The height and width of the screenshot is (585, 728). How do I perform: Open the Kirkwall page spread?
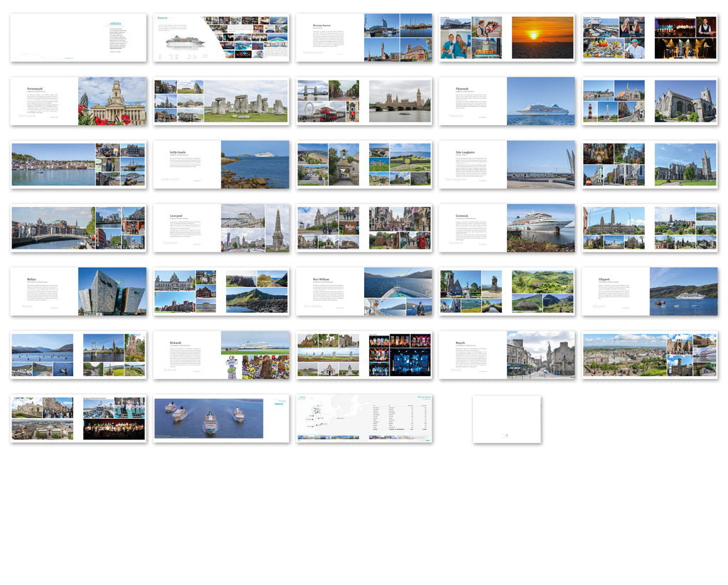221,355
